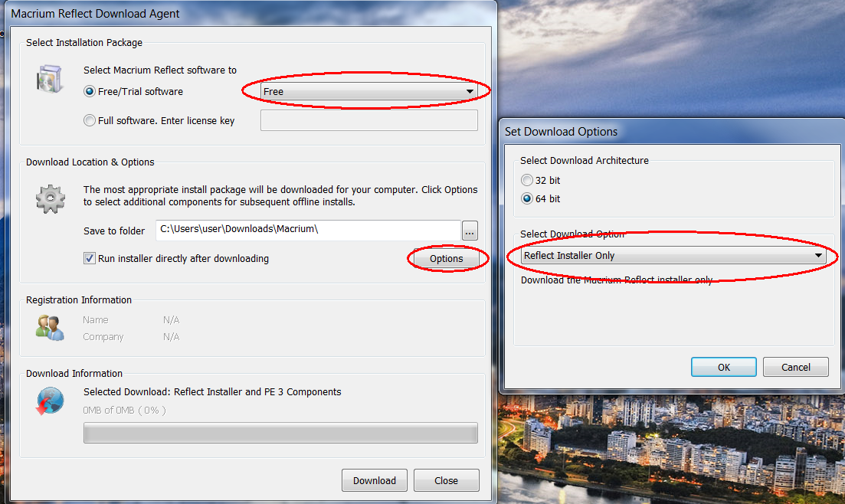The image size is (845, 504).
Task: Click the license key input field
Action: 368,120
